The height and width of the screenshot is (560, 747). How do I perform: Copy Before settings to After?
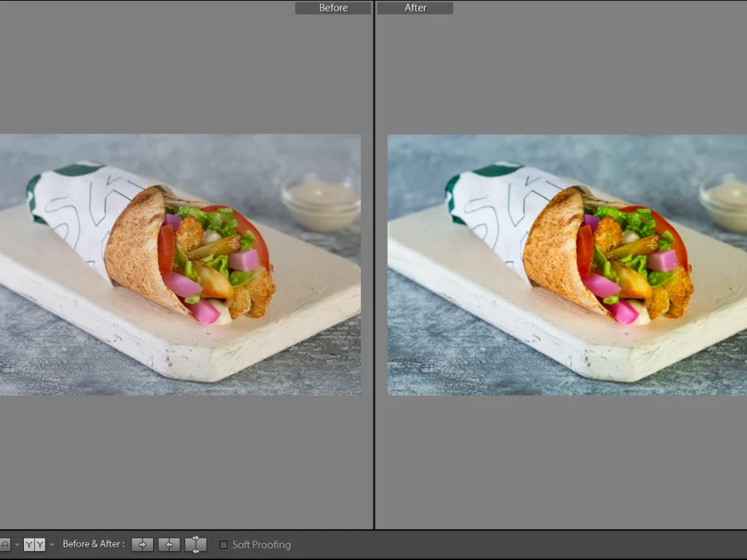pos(143,544)
